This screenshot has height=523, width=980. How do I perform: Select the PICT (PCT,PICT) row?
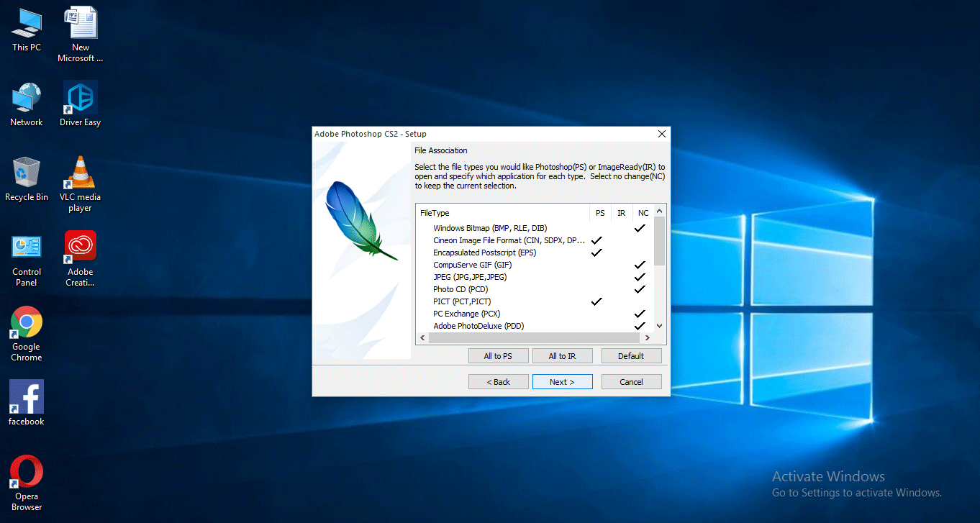(x=535, y=301)
